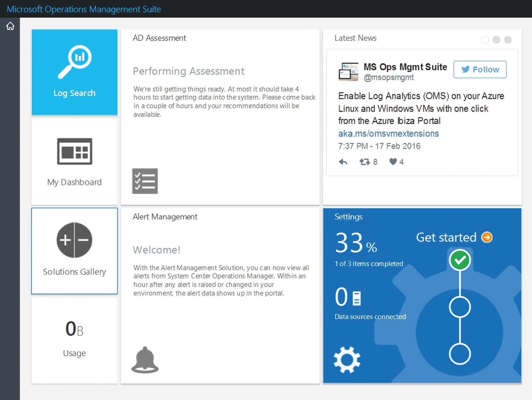Retweet the MS Ops Mgmt tweet

(x=365, y=162)
